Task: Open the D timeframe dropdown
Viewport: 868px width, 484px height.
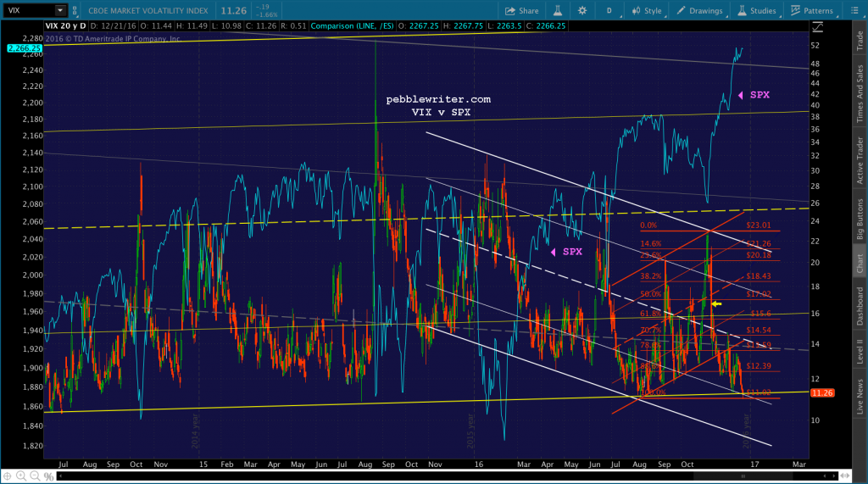Action: tap(609, 10)
